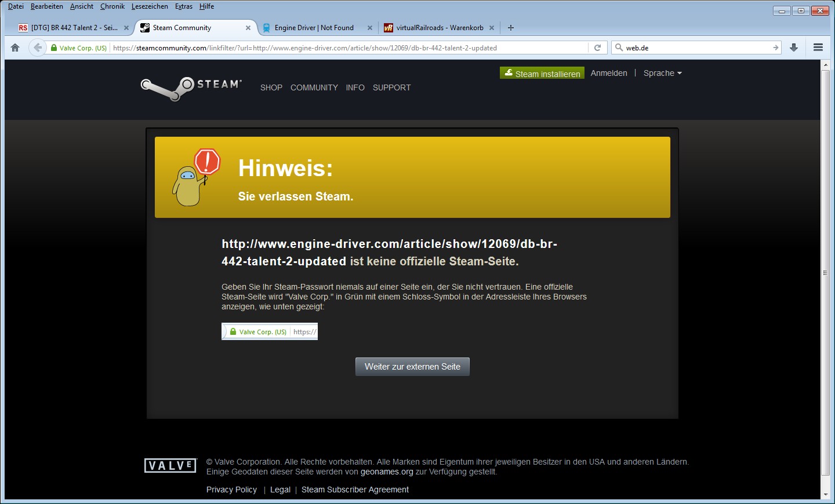Open the Bearbeiten menu

pyautogui.click(x=47, y=6)
